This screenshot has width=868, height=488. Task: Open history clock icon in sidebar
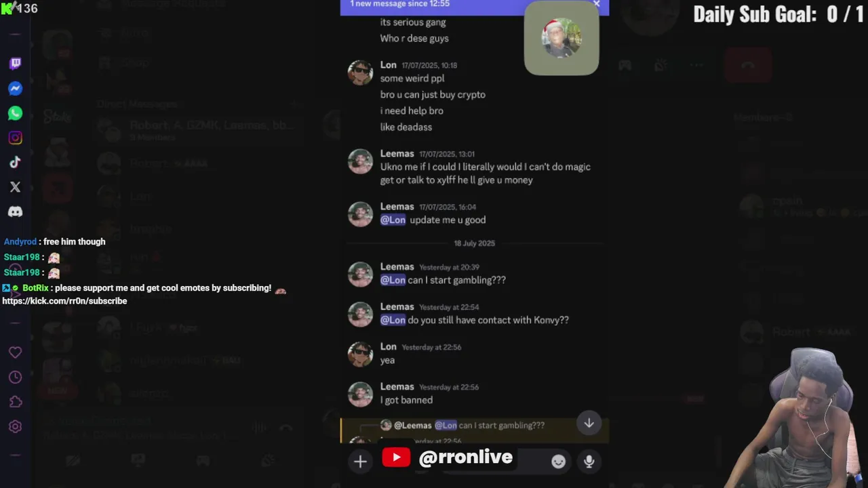[15, 377]
